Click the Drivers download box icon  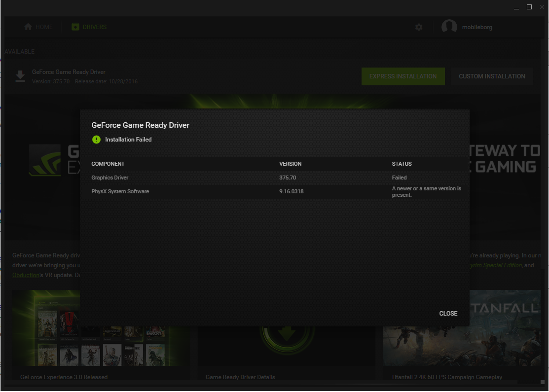pos(75,27)
